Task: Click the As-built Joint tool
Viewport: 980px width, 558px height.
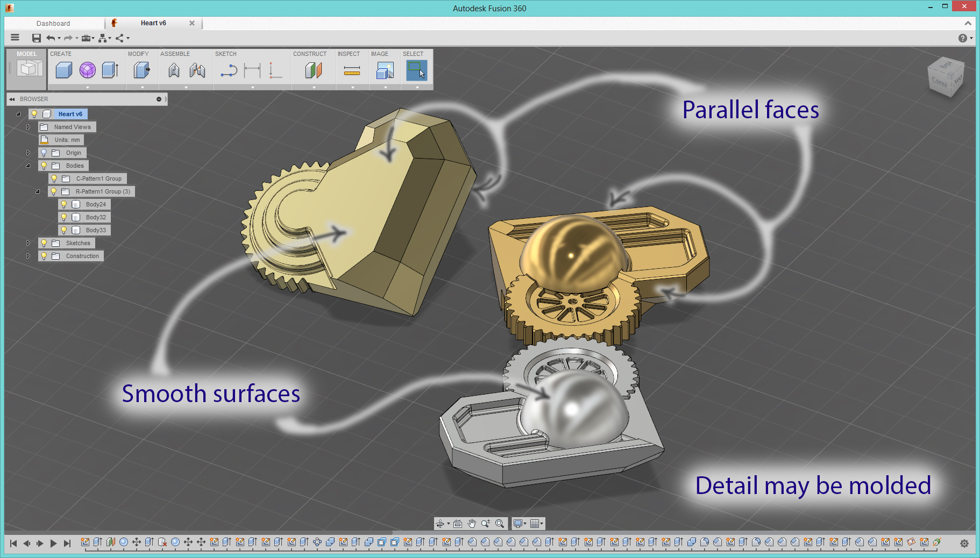Action: pyautogui.click(x=197, y=70)
